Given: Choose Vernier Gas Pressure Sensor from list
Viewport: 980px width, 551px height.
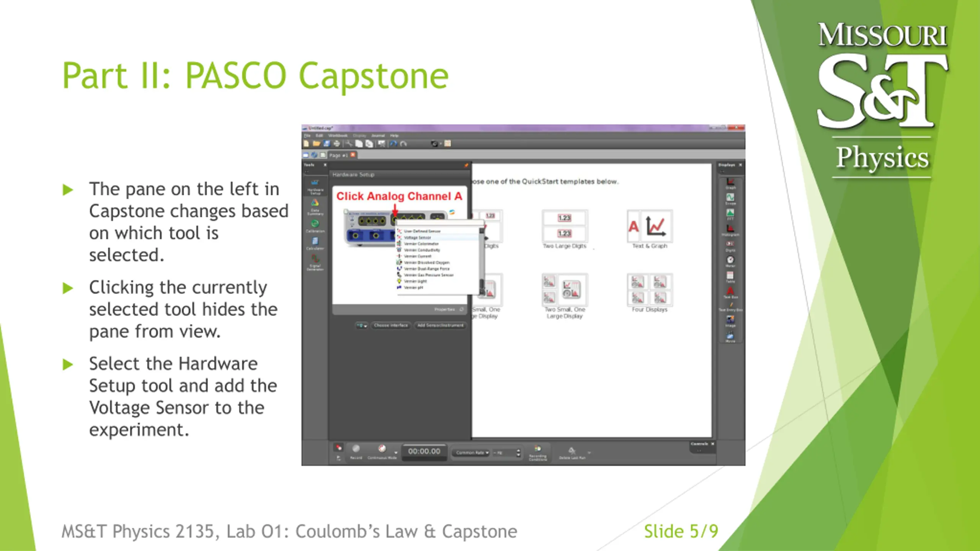Looking at the screenshot, I should [438, 275].
